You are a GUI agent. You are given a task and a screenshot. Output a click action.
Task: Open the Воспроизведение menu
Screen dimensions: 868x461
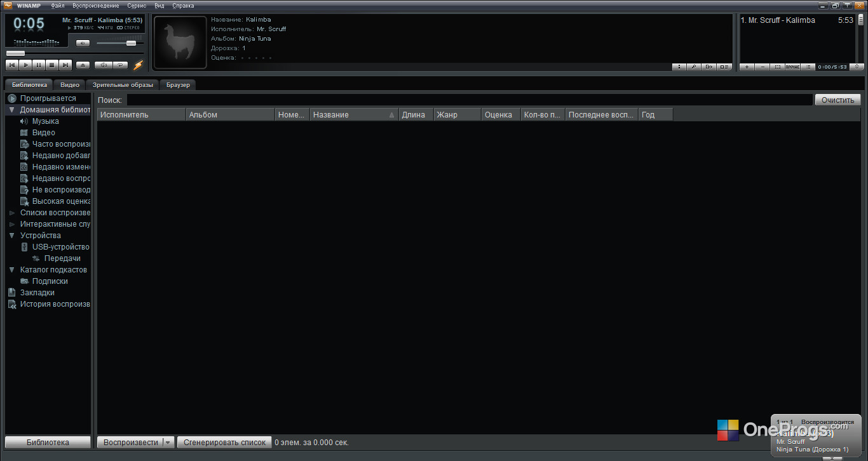(96, 6)
